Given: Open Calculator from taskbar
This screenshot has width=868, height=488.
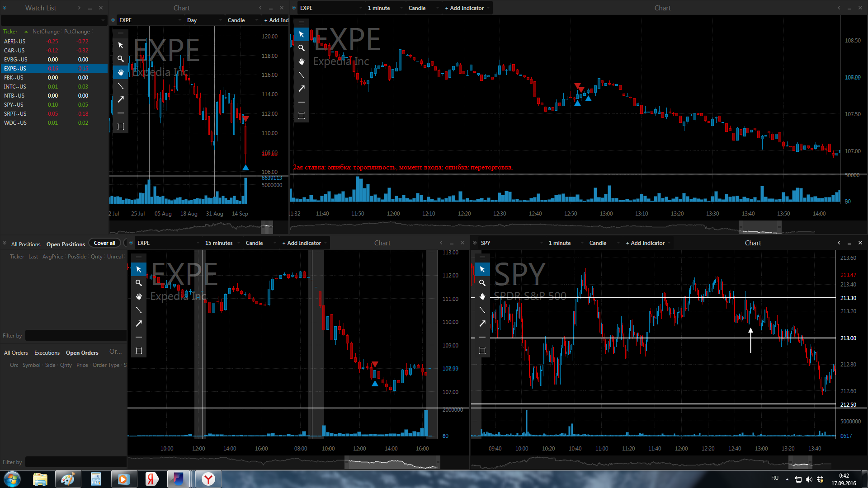Looking at the screenshot, I should (x=96, y=479).
